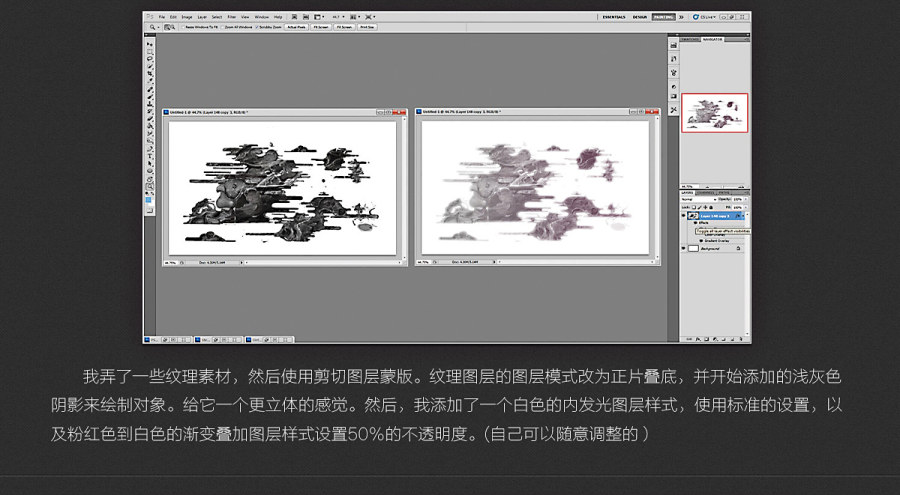Select the Eyedropper tool
The height and width of the screenshot is (495, 900).
click(x=150, y=79)
